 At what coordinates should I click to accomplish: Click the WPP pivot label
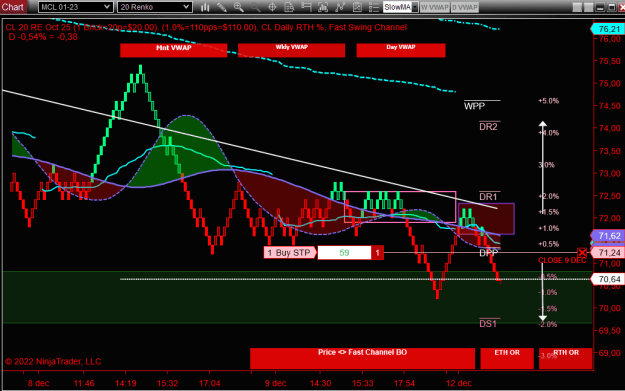click(474, 106)
